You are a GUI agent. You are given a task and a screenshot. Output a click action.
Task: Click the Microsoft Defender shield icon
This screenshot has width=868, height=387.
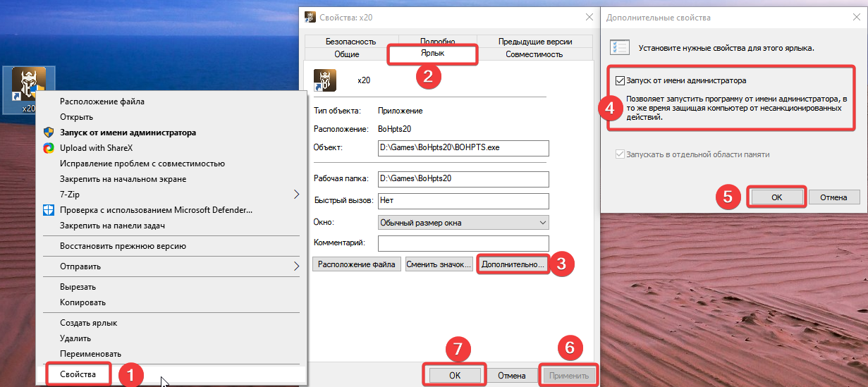click(x=49, y=210)
